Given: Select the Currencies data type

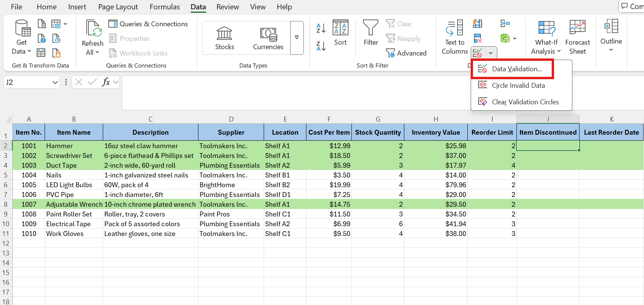Looking at the screenshot, I should [x=268, y=38].
